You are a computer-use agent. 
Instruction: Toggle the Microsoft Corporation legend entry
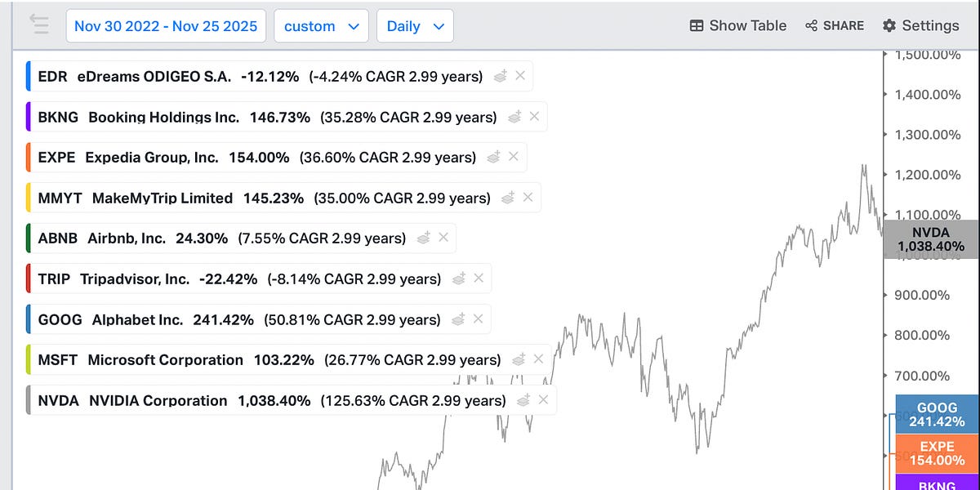click(165, 359)
